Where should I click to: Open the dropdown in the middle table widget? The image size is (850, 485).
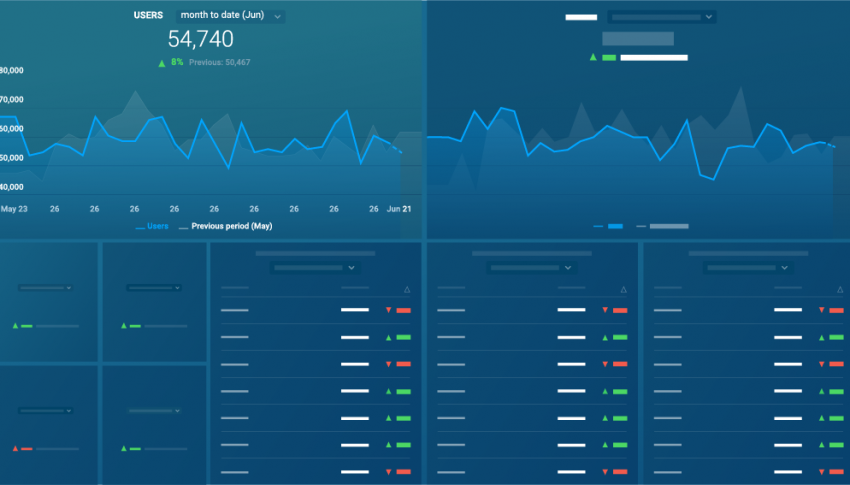531,268
